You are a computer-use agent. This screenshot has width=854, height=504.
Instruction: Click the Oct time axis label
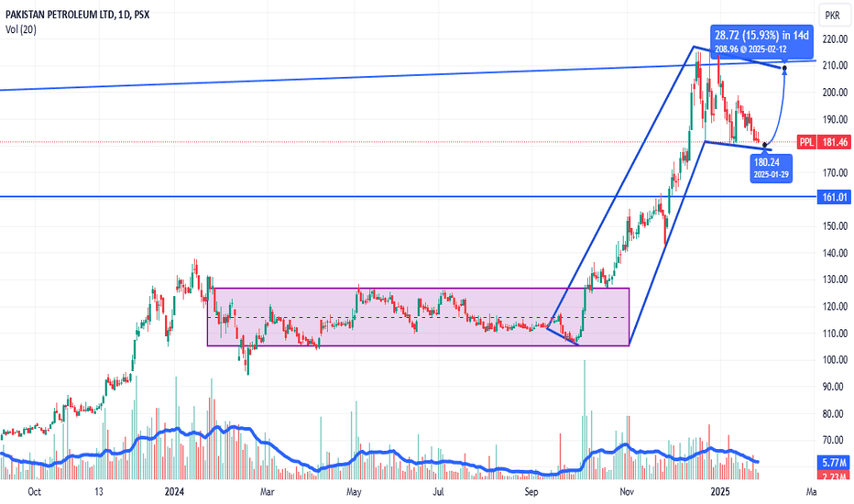click(x=34, y=491)
